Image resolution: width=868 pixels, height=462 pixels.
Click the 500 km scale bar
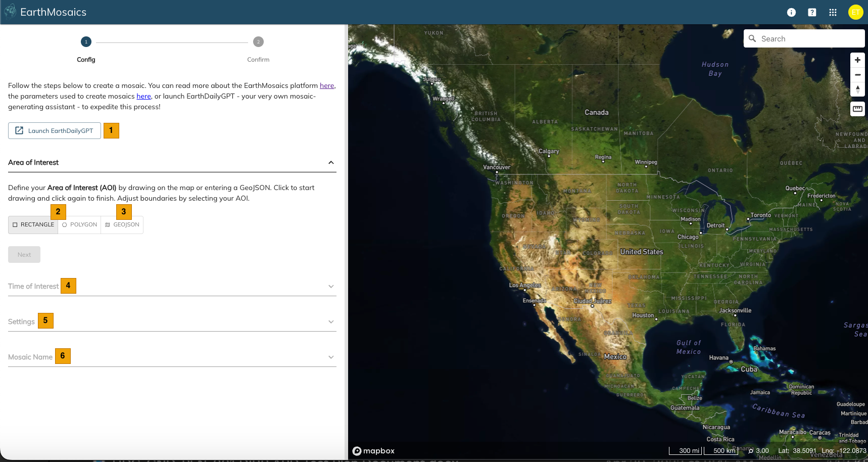point(721,450)
